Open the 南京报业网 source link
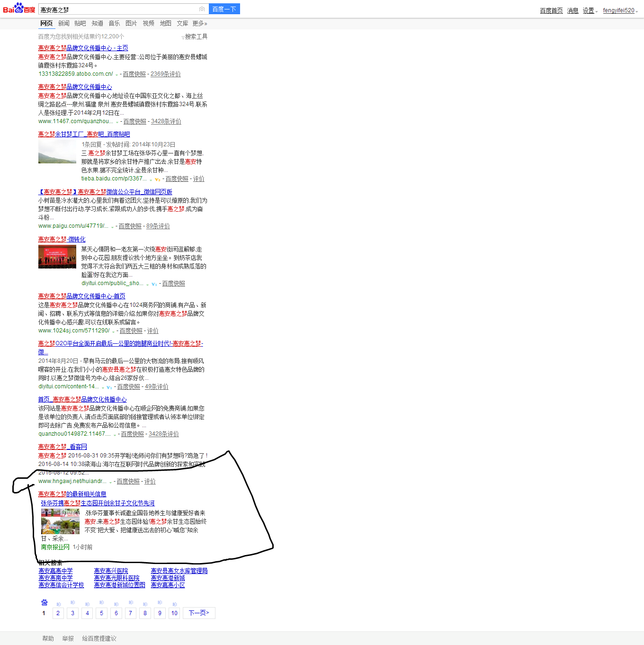Screen dimensions: 644x645 pyautogui.click(x=55, y=547)
